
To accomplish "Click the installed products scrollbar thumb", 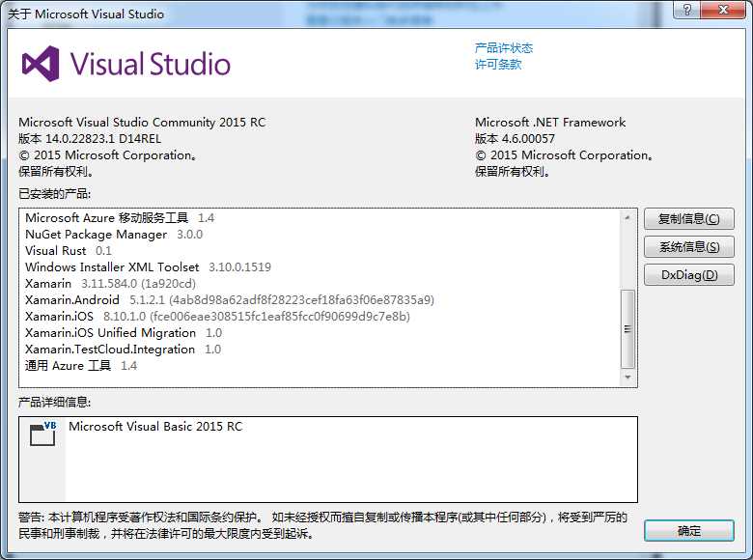I will point(627,329).
